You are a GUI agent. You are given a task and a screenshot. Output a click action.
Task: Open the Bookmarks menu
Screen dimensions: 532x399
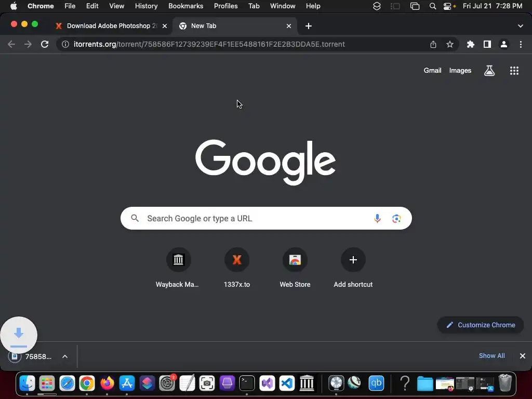click(185, 6)
